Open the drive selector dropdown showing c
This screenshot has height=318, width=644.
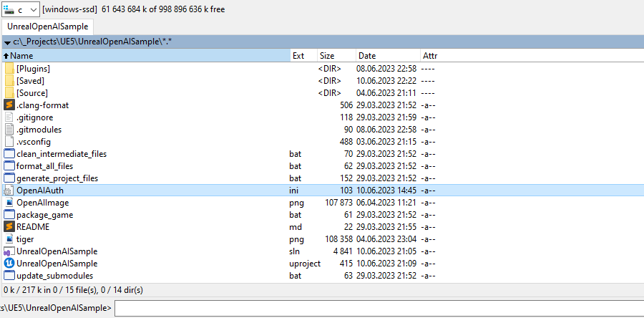point(21,9)
